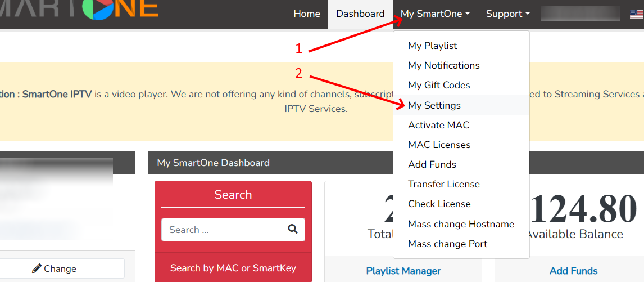Select the Dashboard tab

pyautogui.click(x=360, y=14)
